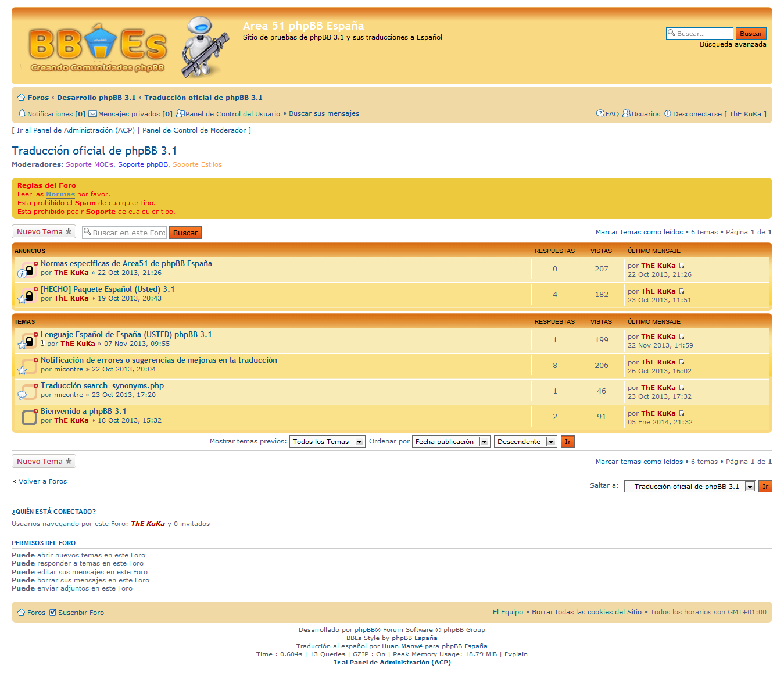784x676 pixels.
Task: Open Búsqueda avanzada
Action: coord(733,44)
